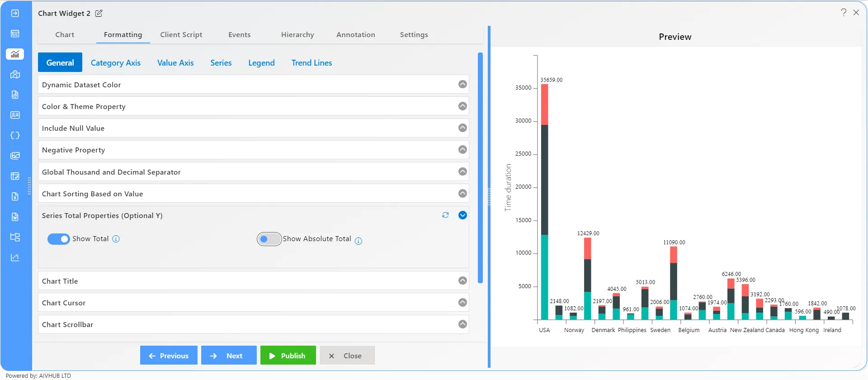Click the Next button
Screen dimensions: 868x380
(229, 356)
